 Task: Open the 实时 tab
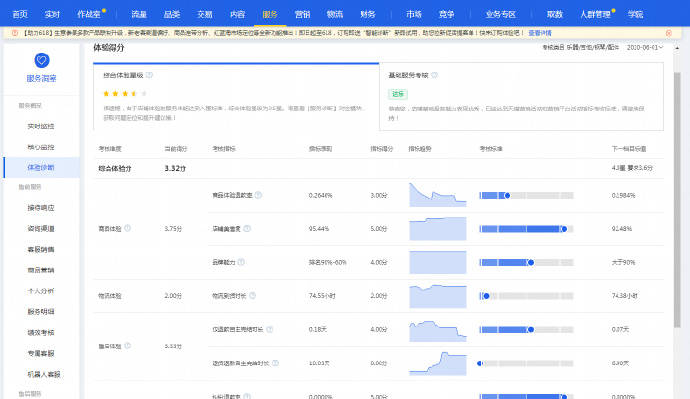click(x=52, y=14)
